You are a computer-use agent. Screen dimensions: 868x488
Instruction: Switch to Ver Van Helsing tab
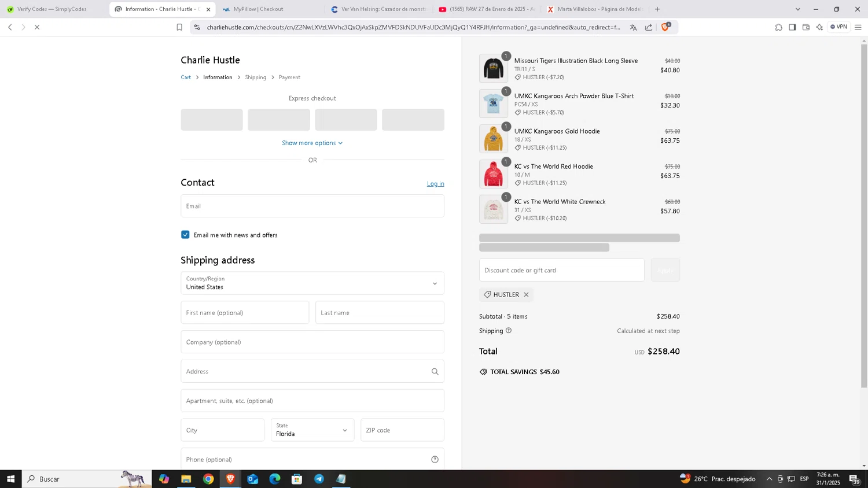point(377,9)
